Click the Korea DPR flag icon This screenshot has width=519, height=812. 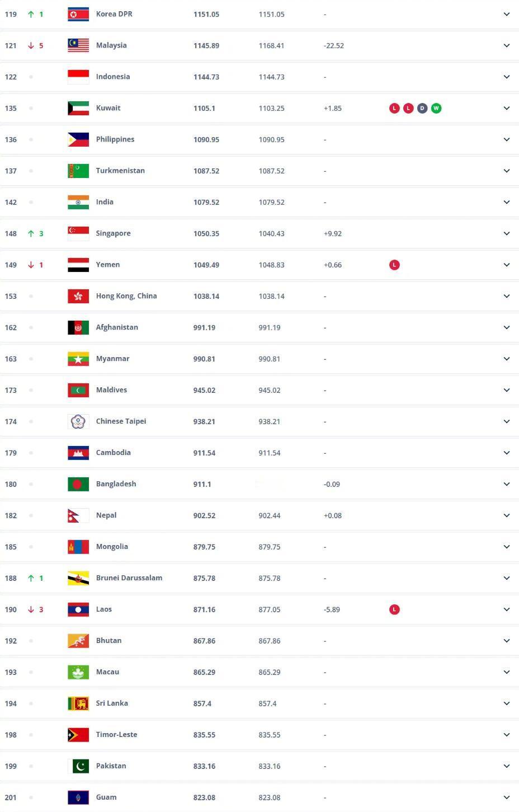[x=78, y=14]
